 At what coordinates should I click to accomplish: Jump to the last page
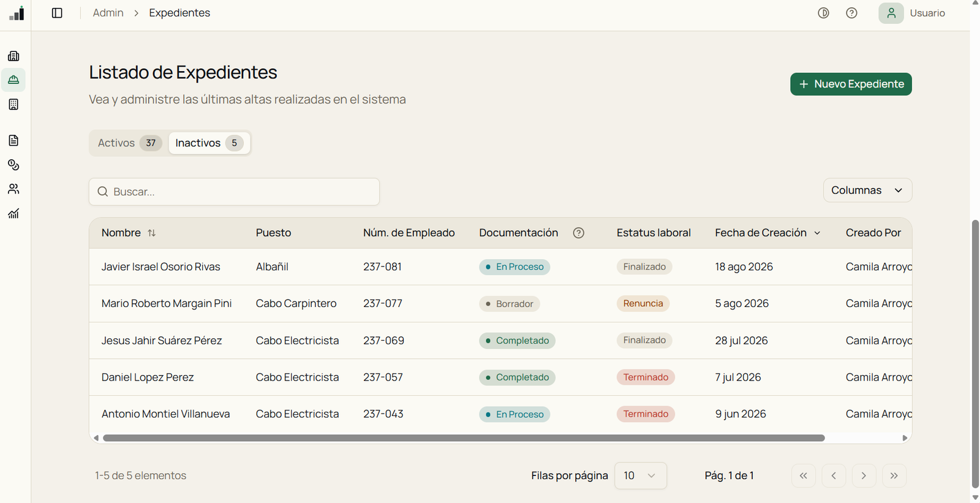point(894,475)
